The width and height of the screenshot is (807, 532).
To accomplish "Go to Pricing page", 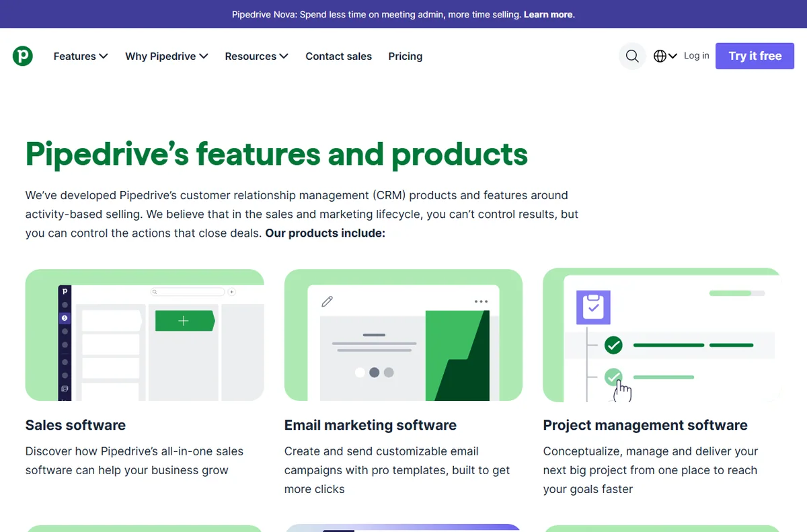I will click(406, 56).
